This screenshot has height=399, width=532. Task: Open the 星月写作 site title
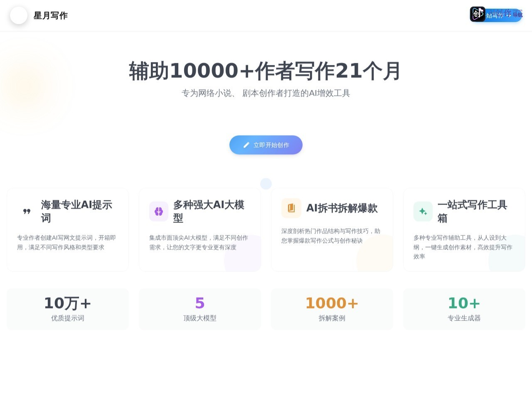pyautogui.click(x=51, y=15)
